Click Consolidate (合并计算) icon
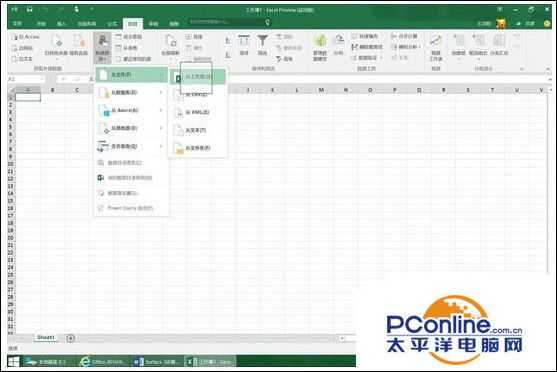 394,36
